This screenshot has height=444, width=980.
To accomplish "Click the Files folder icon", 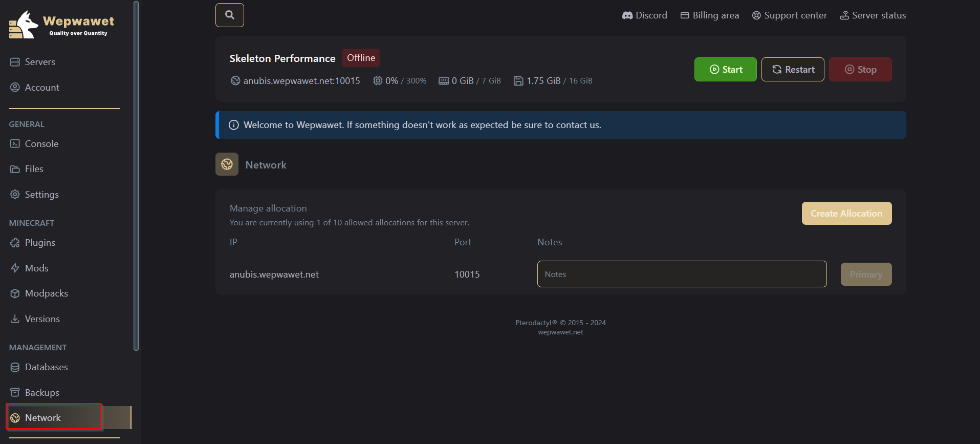I will (x=15, y=169).
